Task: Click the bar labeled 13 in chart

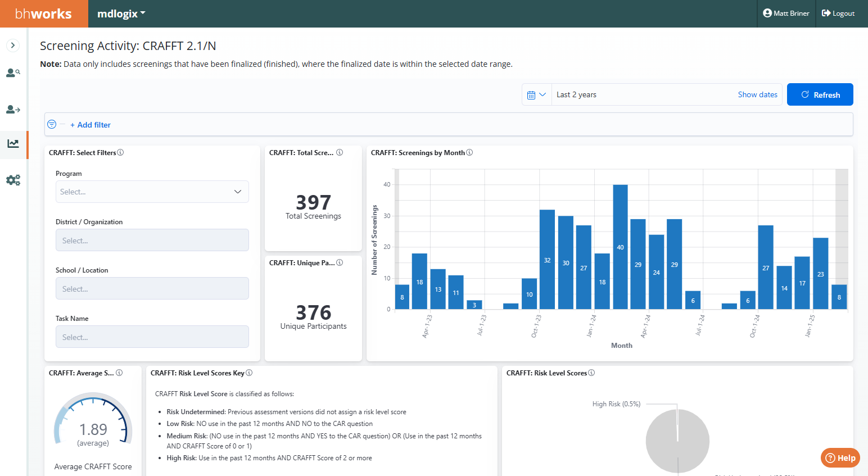Action: point(438,289)
